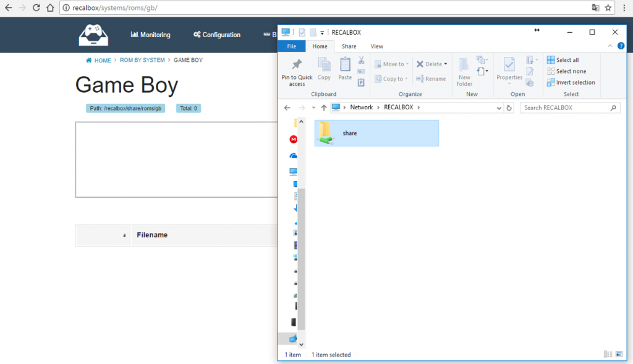
Task: Click the Recalbox gamepad logo
Action: click(93, 35)
